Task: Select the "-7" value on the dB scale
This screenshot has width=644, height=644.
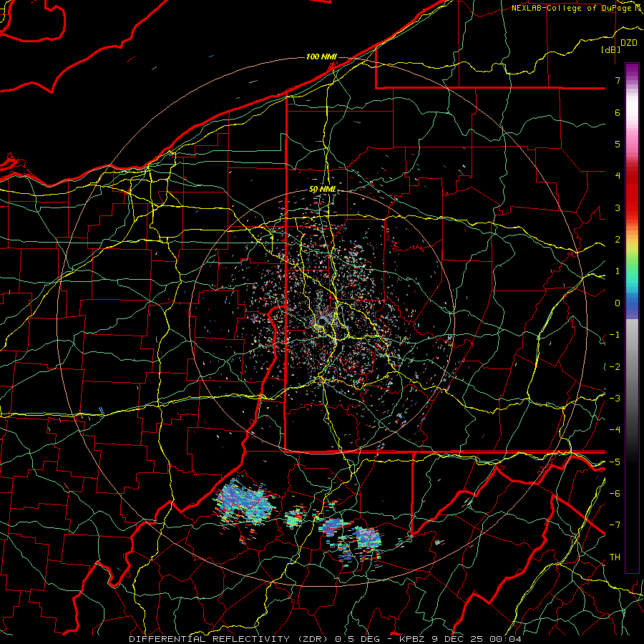Action: tap(615, 525)
